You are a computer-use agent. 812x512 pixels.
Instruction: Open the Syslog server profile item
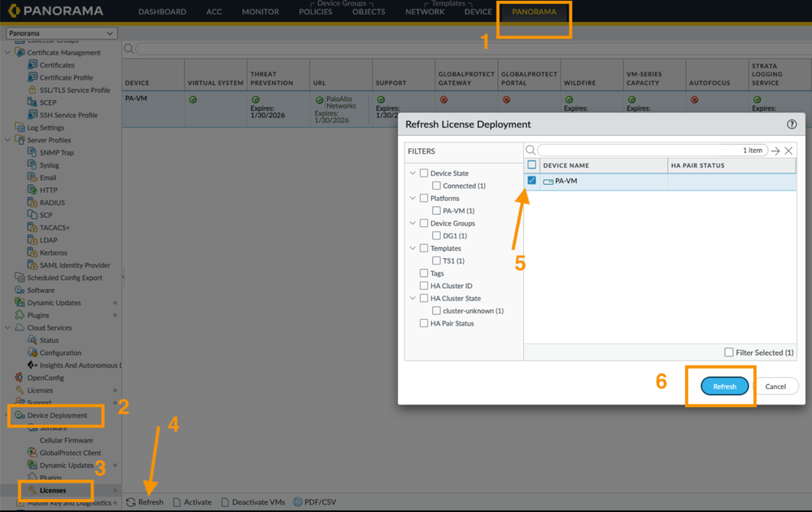[x=49, y=165]
